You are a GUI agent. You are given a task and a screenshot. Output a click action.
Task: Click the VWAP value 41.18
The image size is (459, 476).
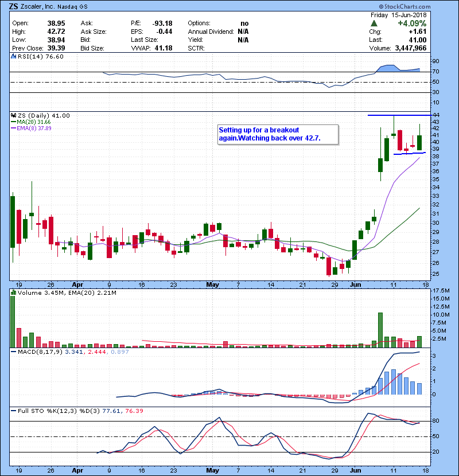(164, 48)
